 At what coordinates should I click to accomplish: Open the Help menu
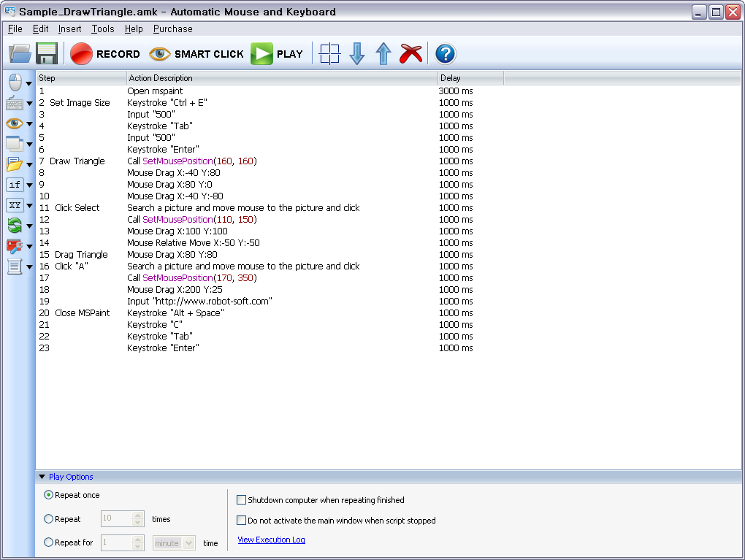(134, 29)
